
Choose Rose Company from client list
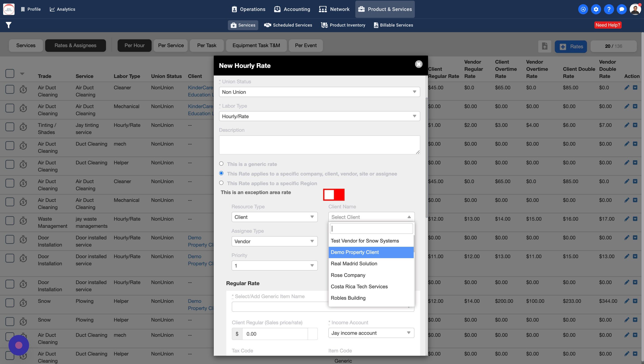[x=348, y=275]
